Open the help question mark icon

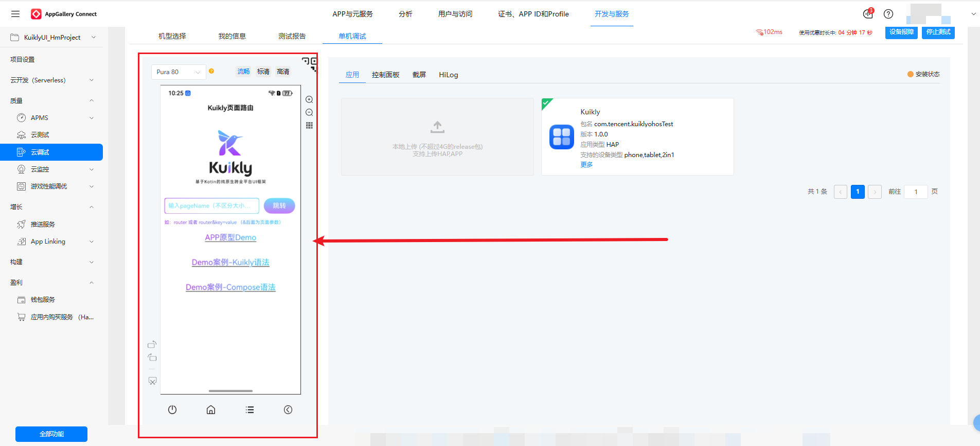click(888, 14)
